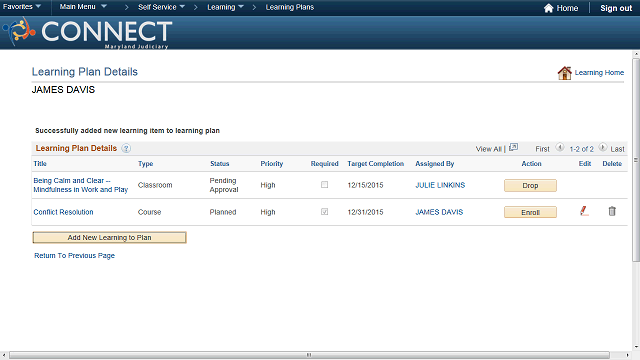Click the Drop button

(530, 185)
